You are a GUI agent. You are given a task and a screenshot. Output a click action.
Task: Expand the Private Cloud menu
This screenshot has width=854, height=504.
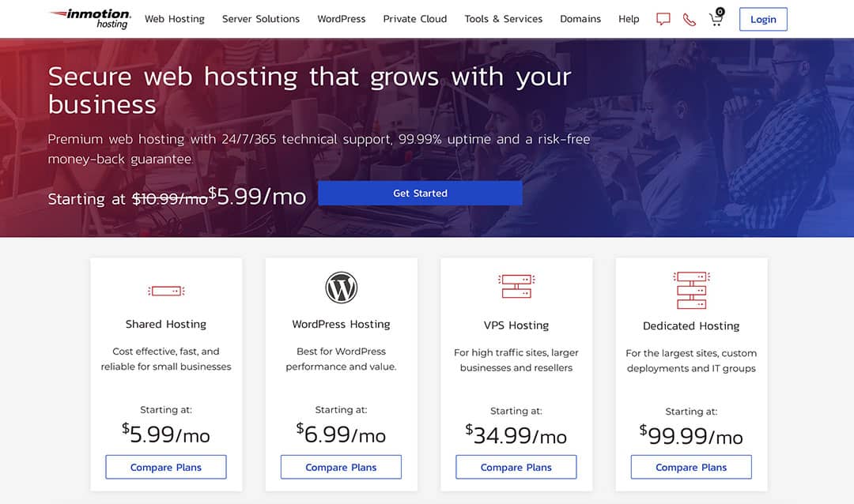(415, 19)
